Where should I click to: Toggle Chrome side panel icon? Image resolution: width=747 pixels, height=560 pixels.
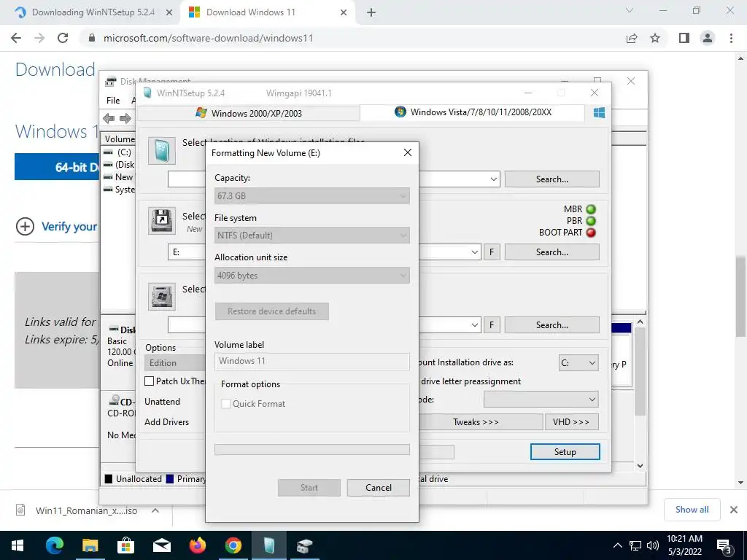[684, 38]
